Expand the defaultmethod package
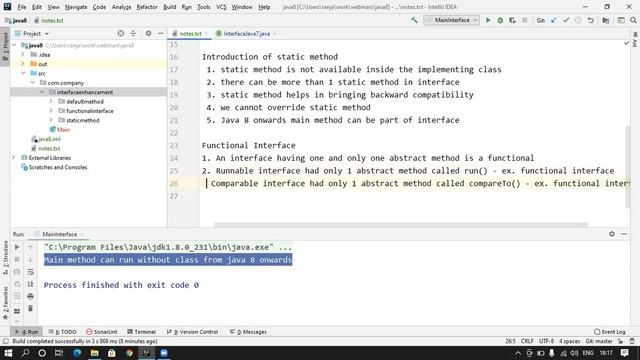This screenshot has height=360, width=640. [x=51, y=101]
